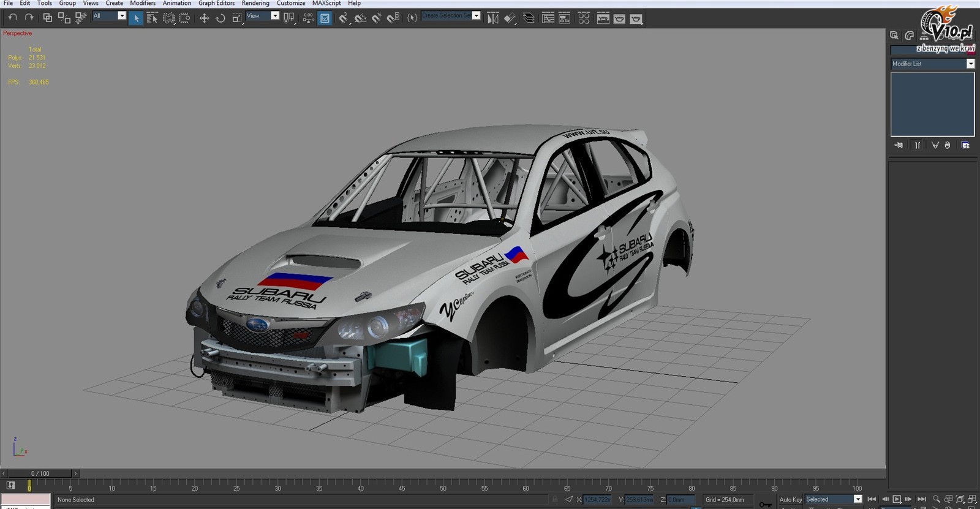980x509 pixels.
Task: Select the Move tool
Action: coord(204,18)
